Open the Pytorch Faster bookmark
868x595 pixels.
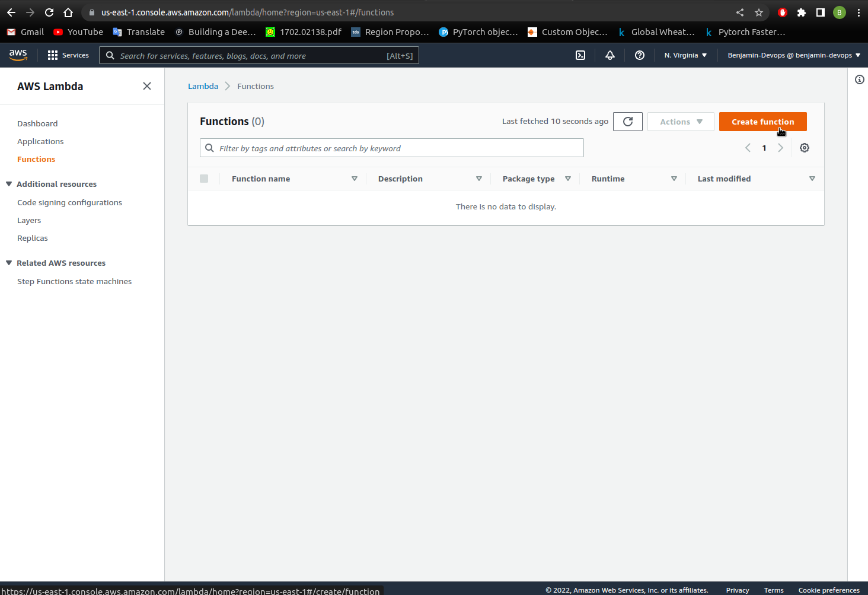745,32
